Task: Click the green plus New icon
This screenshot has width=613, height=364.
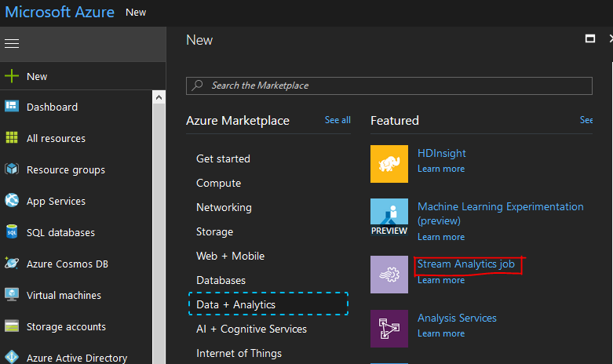Action: [x=12, y=76]
